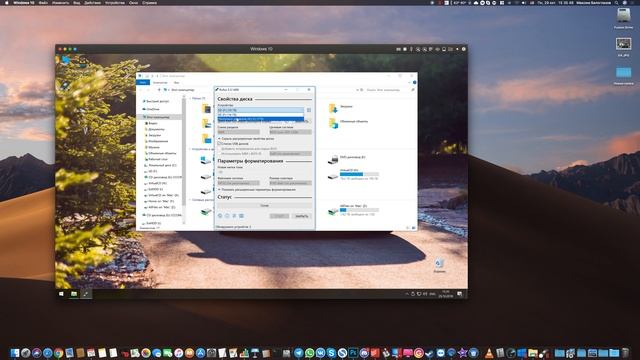Click the save-device disk icon in Rufus

coord(309,110)
